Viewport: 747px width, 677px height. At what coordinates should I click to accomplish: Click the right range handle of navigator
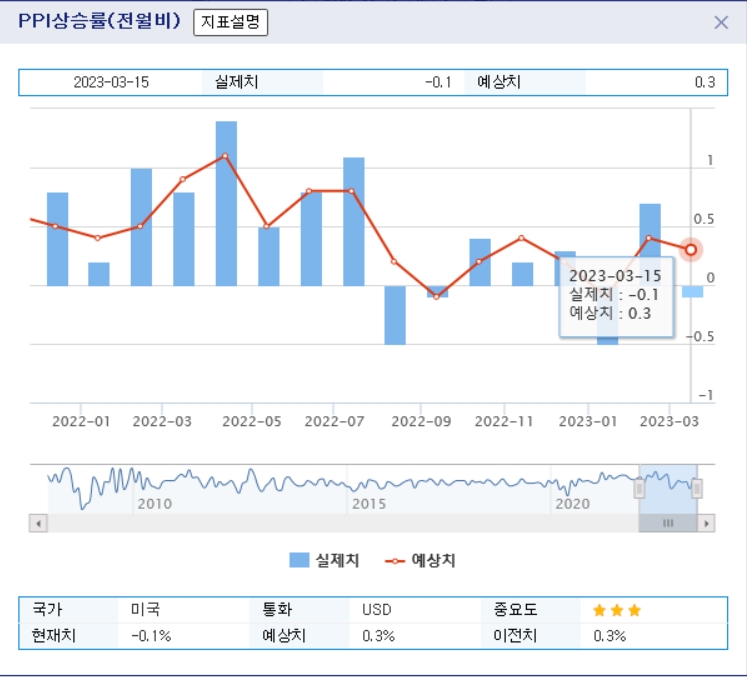pyautogui.click(x=697, y=488)
